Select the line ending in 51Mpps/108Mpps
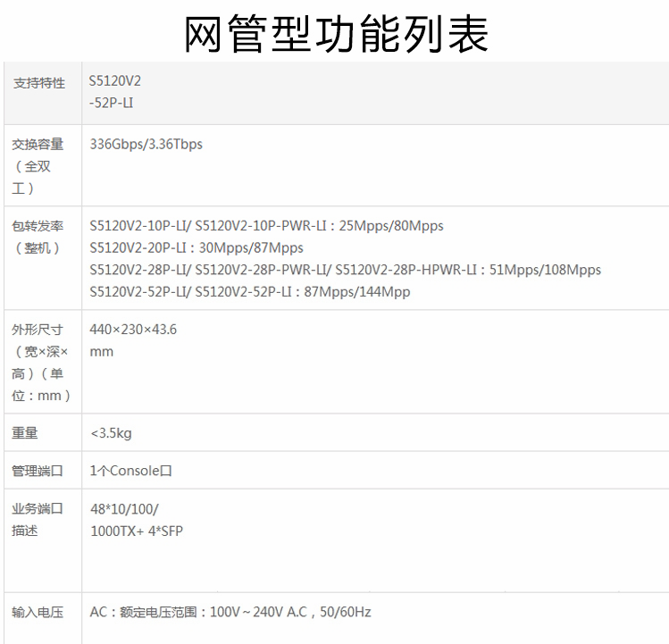 (345, 270)
